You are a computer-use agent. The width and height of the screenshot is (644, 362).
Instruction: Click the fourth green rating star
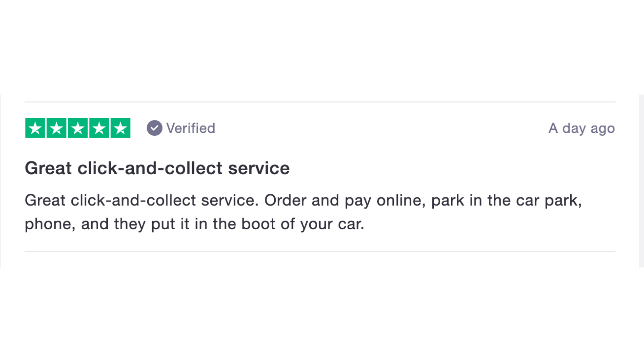pos(99,128)
